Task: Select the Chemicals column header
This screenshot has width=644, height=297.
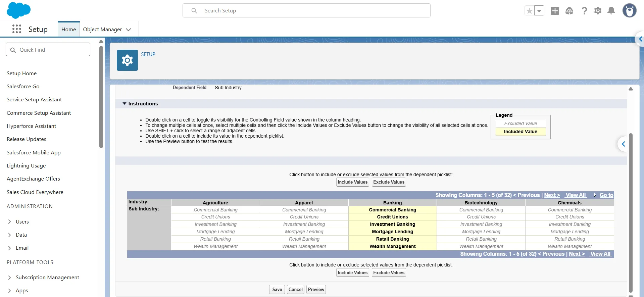Action: pyautogui.click(x=570, y=203)
